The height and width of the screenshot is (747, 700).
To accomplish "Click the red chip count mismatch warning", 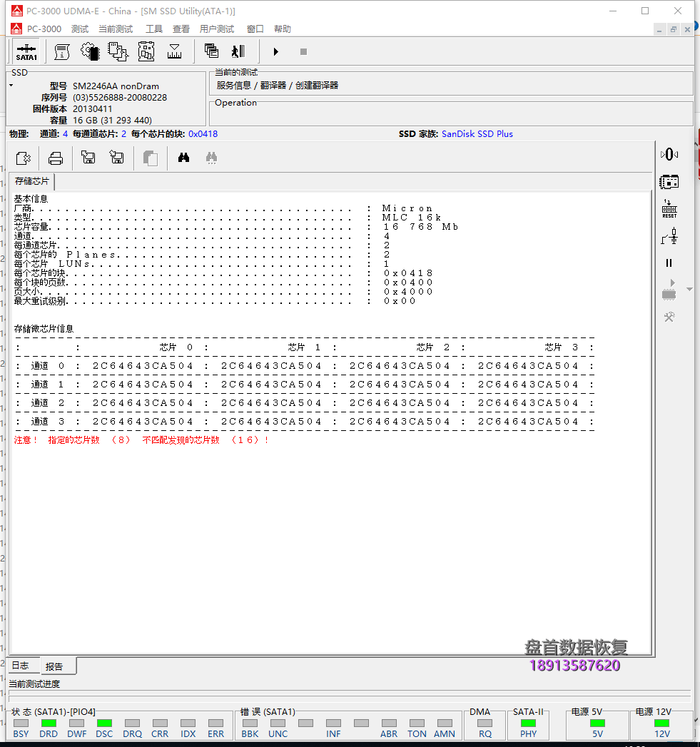I will pyautogui.click(x=141, y=440).
